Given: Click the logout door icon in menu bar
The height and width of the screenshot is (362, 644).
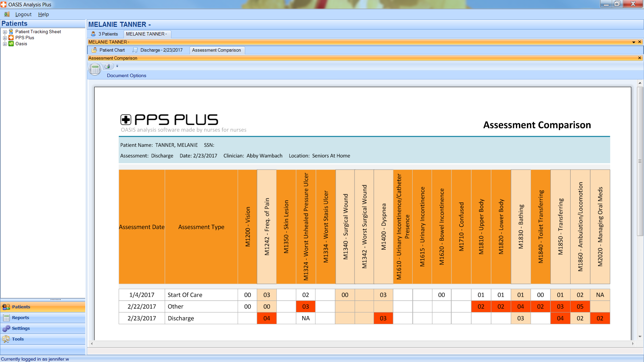Looking at the screenshot, I should click(x=7, y=14).
